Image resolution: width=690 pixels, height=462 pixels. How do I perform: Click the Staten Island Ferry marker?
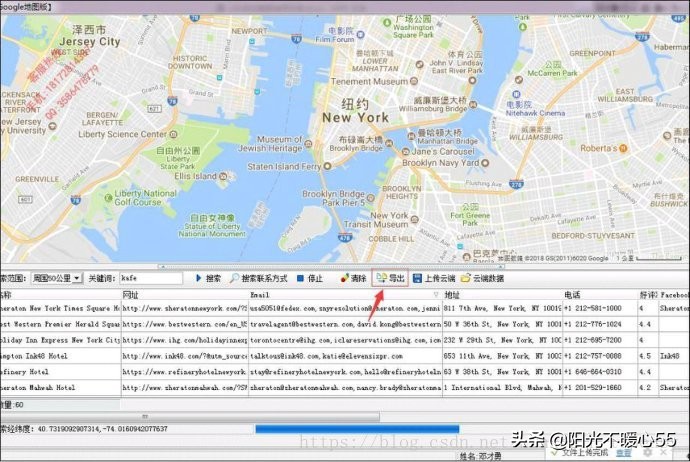pyautogui.click(x=327, y=167)
